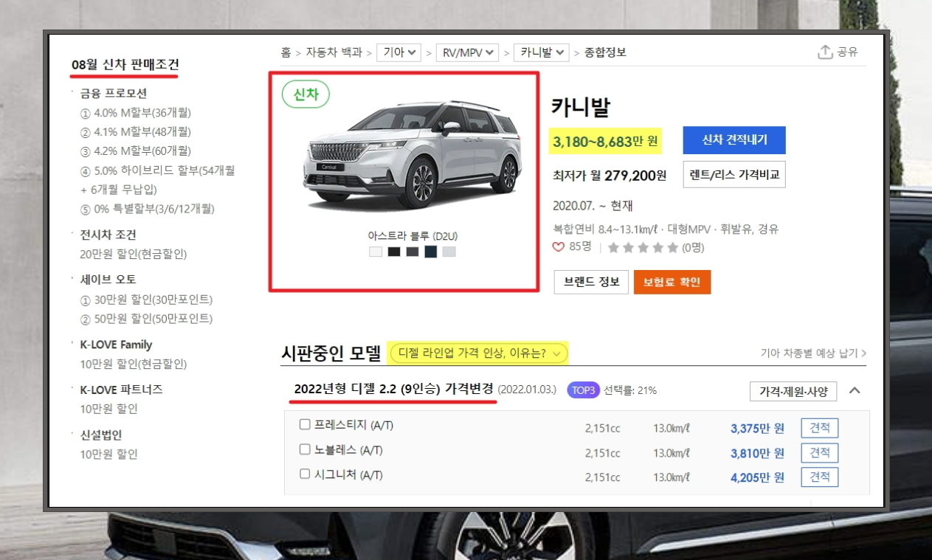This screenshot has width=932, height=560.
Task: Click the 4,205만 원 price
Action: click(x=757, y=477)
